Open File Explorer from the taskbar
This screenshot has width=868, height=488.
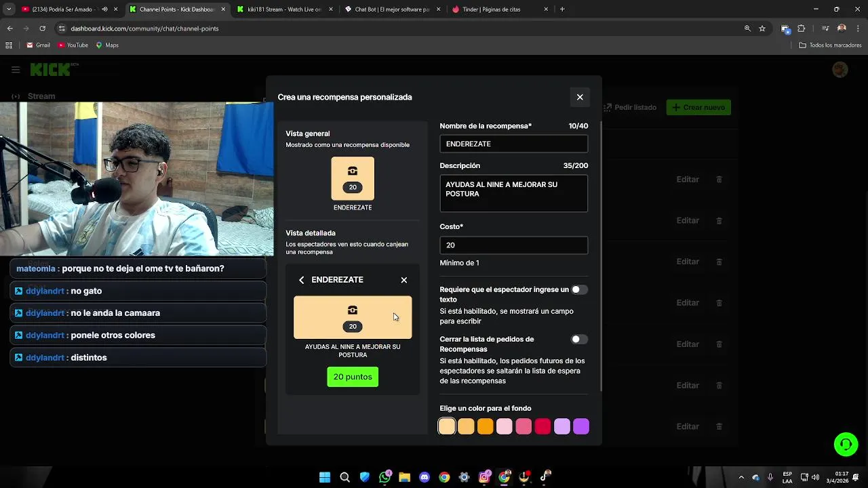coord(405,477)
